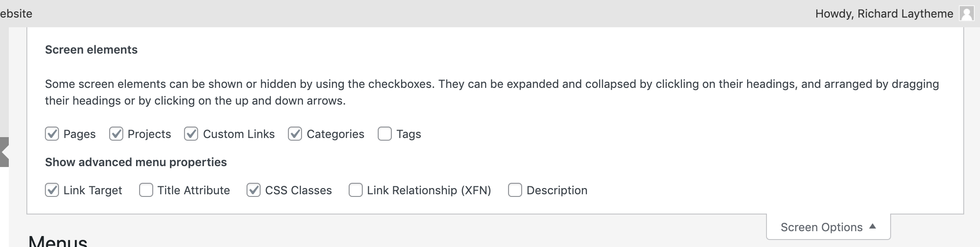Check the Title Attribute checkbox

pos(146,190)
